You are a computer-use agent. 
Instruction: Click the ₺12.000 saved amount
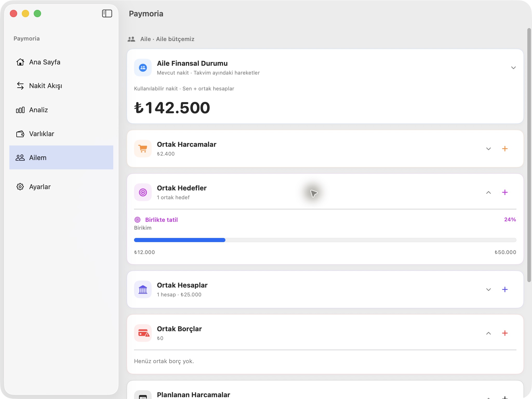(144, 252)
